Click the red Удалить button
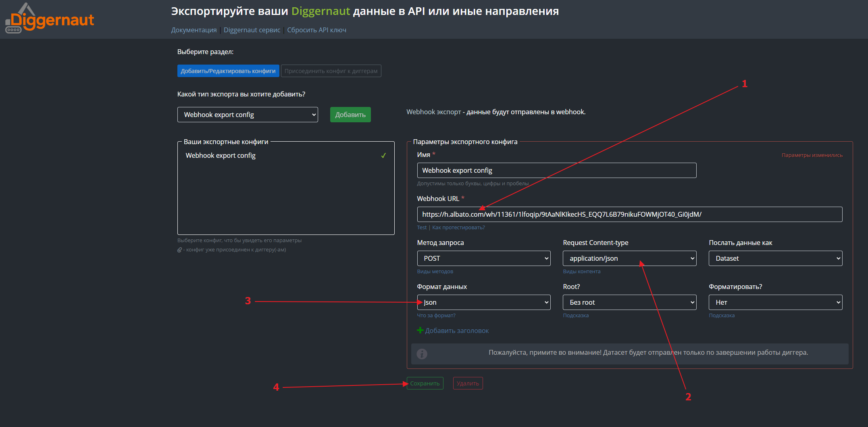 [x=468, y=383]
